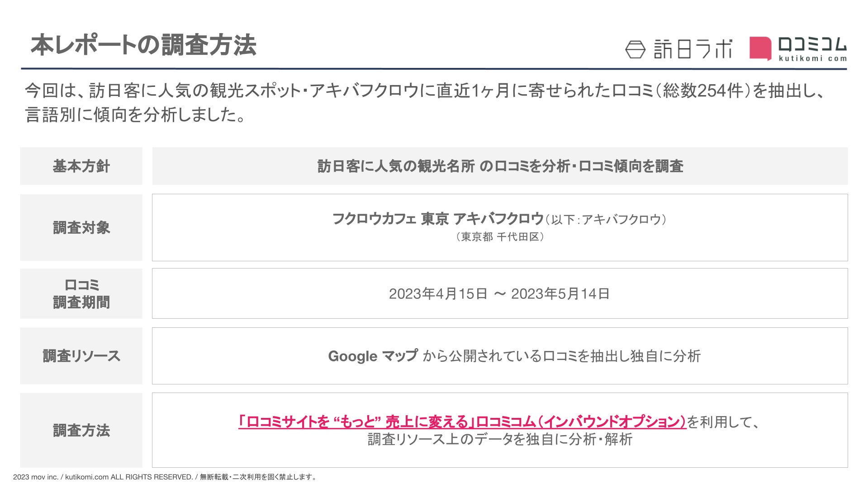
Task: Open the pink 口コミコム インバウンドオプション link
Action: point(462,422)
